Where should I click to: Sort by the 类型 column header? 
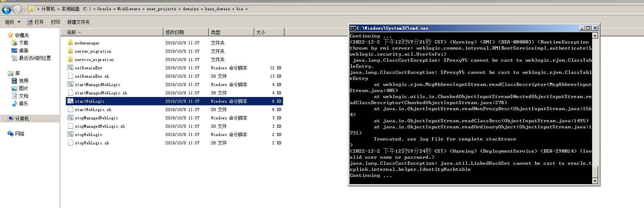tap(231, 32)
